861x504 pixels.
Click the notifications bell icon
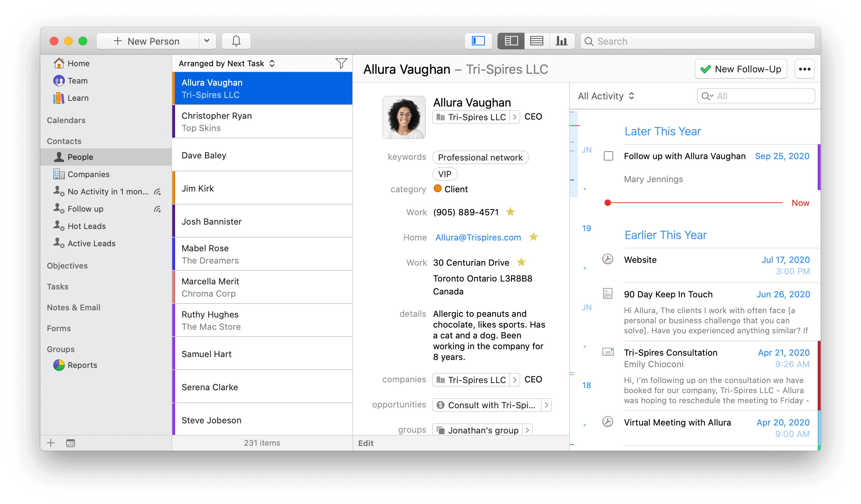(236, 41)
